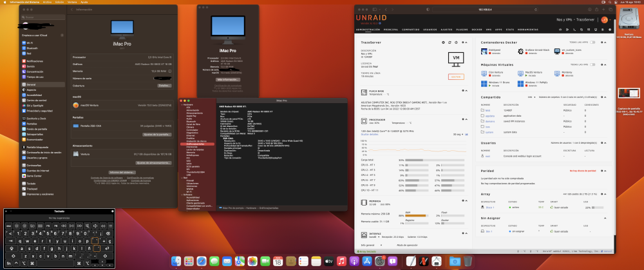Click the Monterey VM icon
Viewport: 644px width, 270px height.
tap(557, 73)
